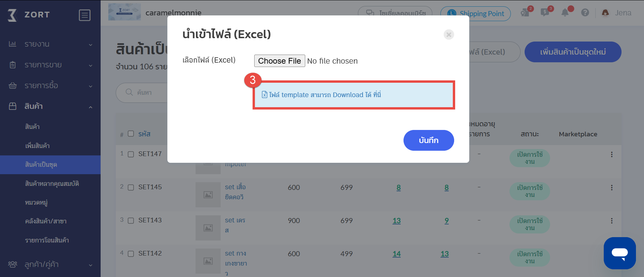Click the blue บันทึก save button
644x277 pixels.
point(429,140)
